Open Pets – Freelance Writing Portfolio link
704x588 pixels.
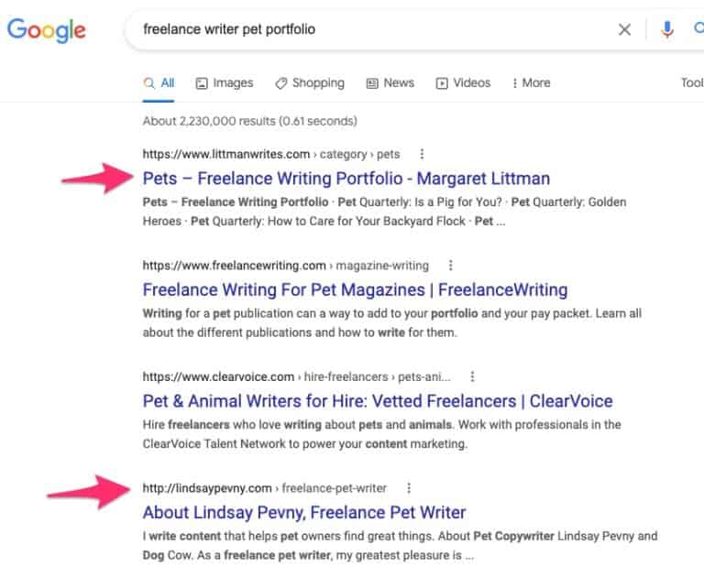click(x=346, y=179)
